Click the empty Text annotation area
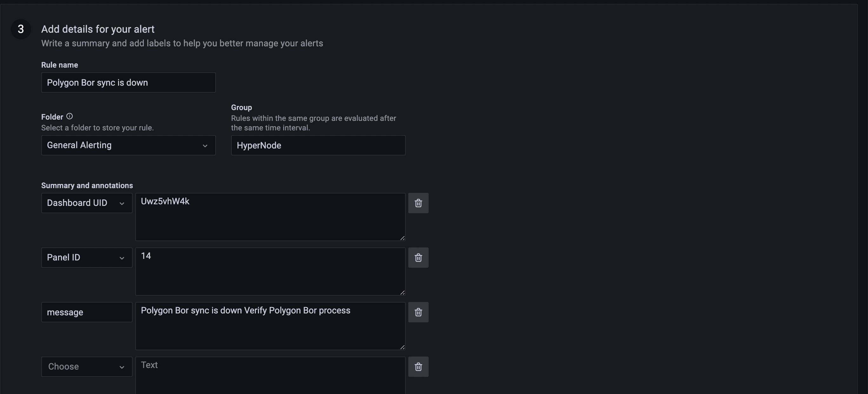 pyautogui.click(x=270, y=376)
